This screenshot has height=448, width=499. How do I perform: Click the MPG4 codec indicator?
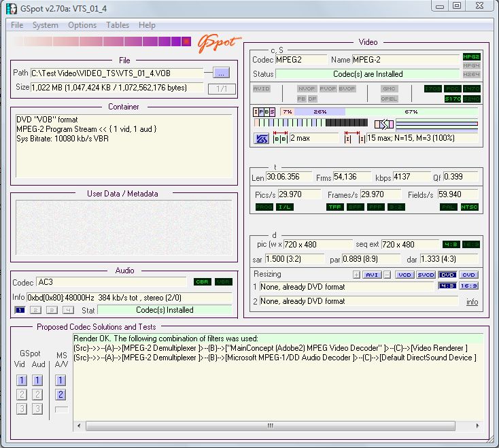471,65
